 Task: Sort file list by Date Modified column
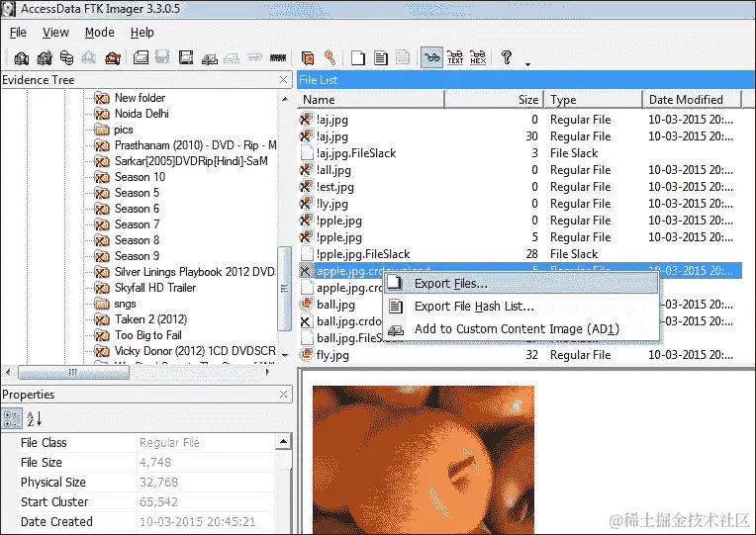tap(692, 100)
